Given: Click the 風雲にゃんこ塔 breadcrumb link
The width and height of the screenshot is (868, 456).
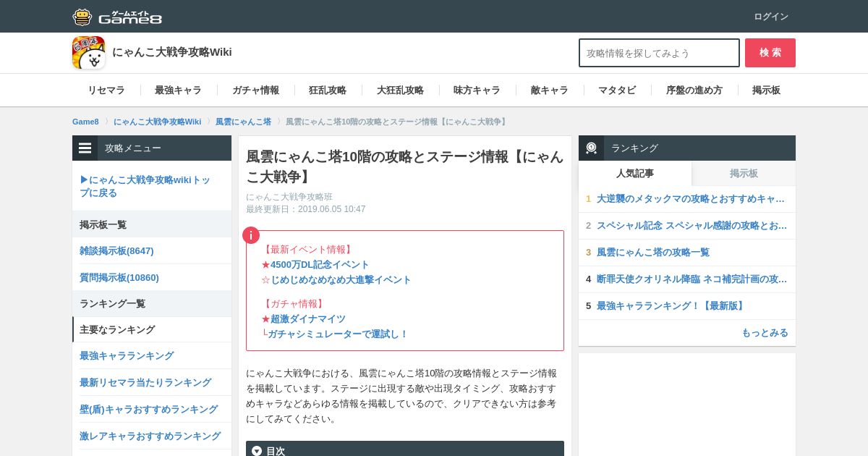Looking at the screenshot, I should tap(243, 122).
